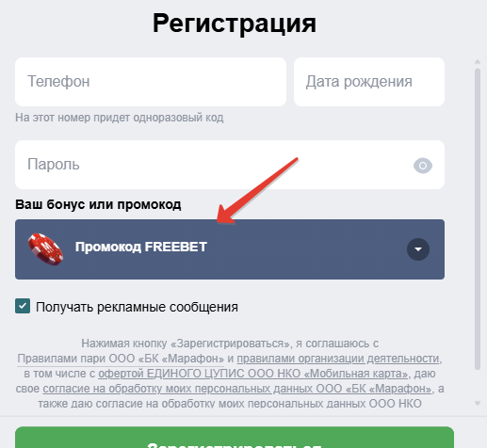This screenshot has height=448, width=487.
Task: Open Правилами пари ООО «БК «Марафон» link
Action: pos(121,359)
